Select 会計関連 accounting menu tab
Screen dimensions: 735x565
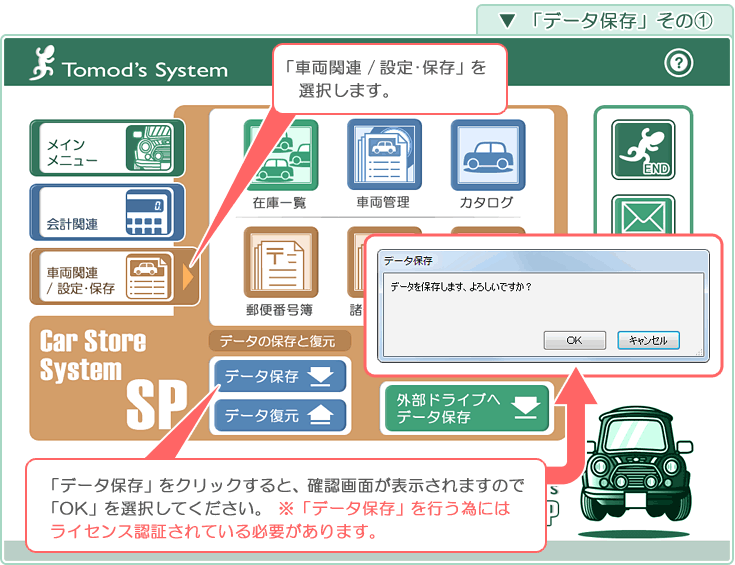107,212
